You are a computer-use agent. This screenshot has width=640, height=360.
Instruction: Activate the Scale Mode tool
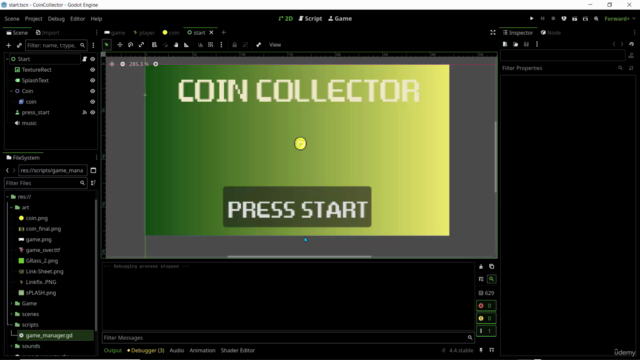click(141, 45)
